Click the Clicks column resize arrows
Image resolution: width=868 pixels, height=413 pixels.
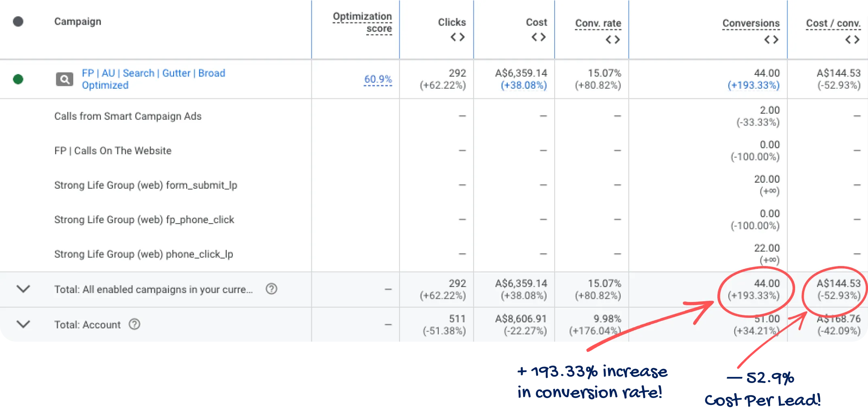457,37
